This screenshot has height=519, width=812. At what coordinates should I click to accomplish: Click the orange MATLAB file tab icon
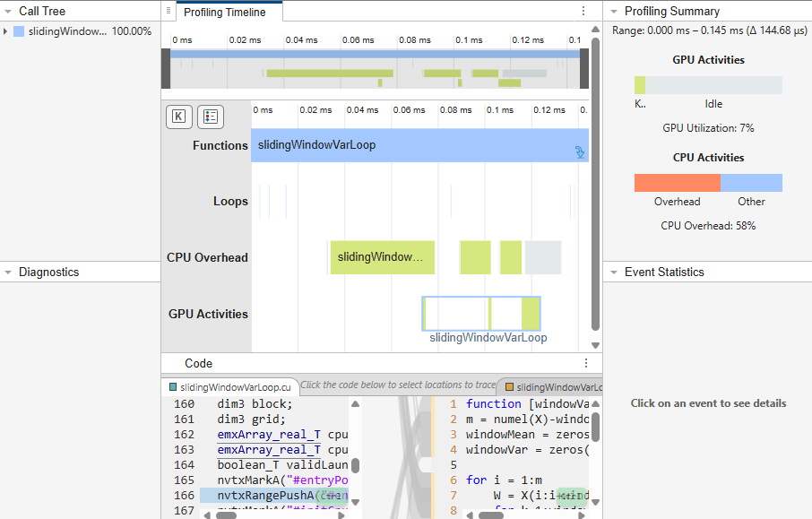click(x=510, y=387)
